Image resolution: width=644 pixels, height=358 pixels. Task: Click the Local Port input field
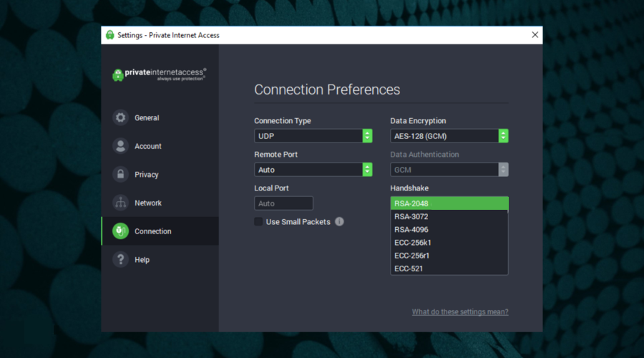pyautogui.click(x=283, y=203)
